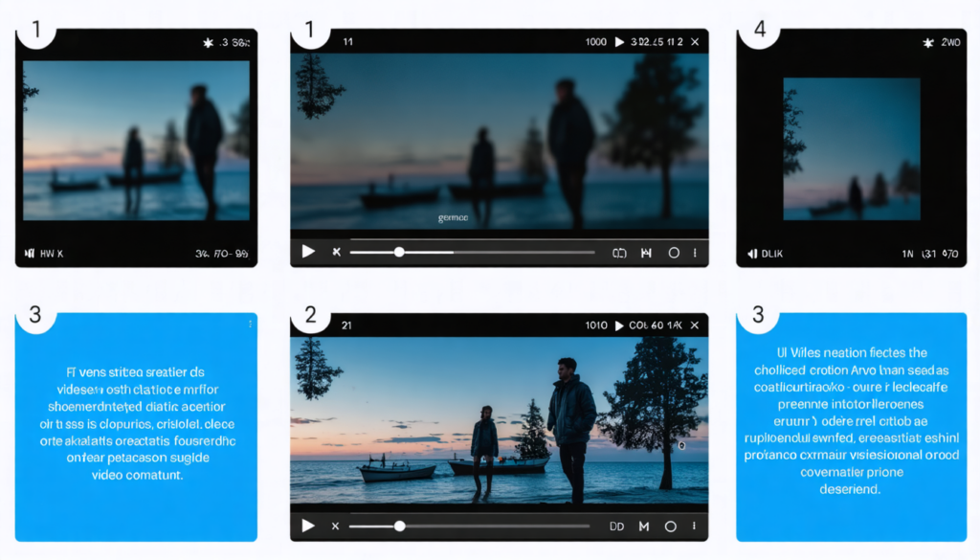This screenshot has width=980, height=560.
Task: Close the top-center player using title bar X
Action: pyautogui.click(x=695, y=42)
